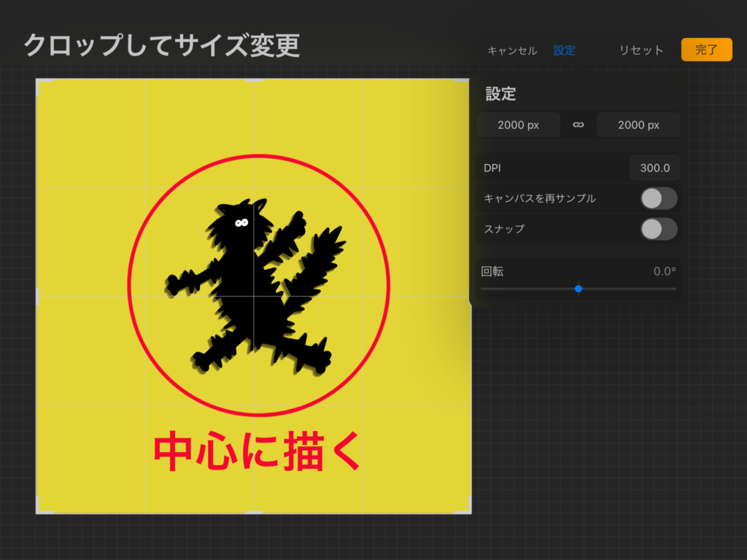Turn on the スナップ switch

pyautogui.click(x=659, y=229)
